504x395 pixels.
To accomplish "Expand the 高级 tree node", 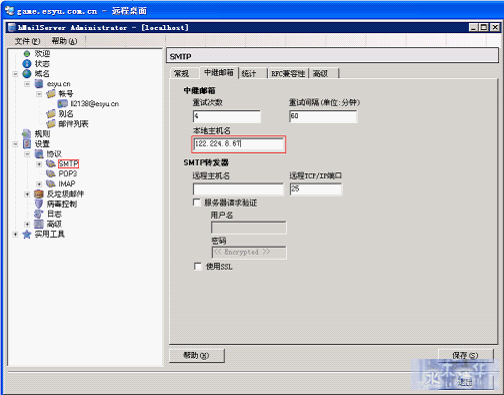I will [x=27, y=224].
